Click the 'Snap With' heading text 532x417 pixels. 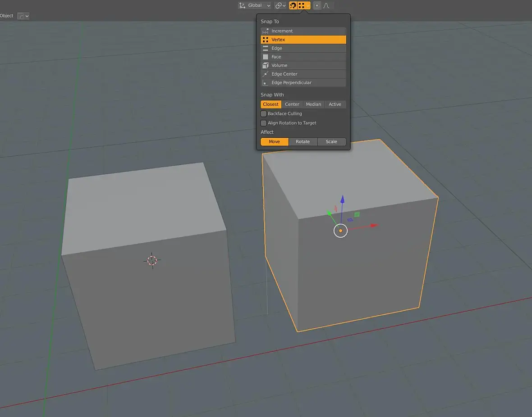[272, 95]
